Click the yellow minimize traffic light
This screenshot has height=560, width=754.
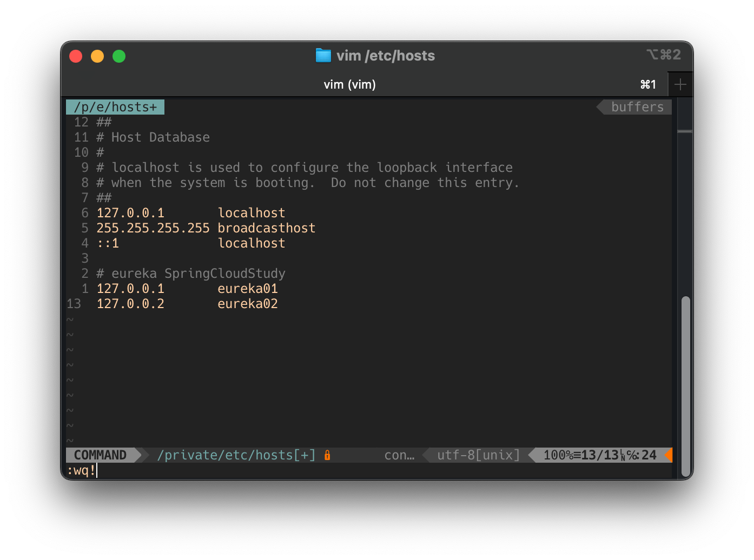click(97, 56)
